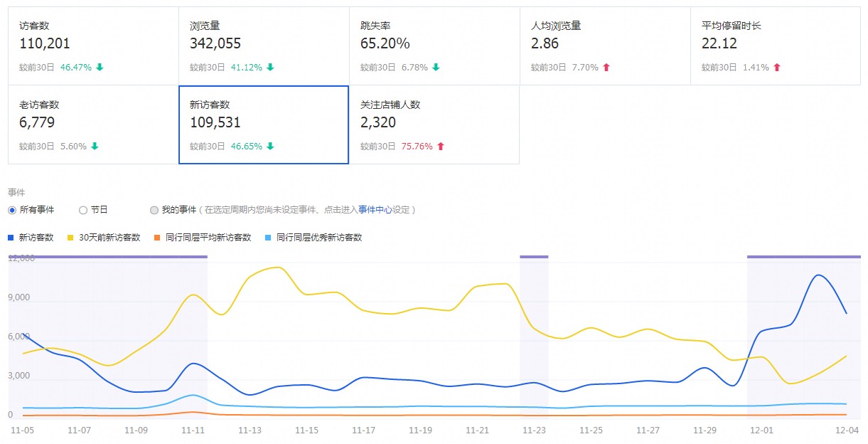Click the 12-01 date axis label

(761, 430)
